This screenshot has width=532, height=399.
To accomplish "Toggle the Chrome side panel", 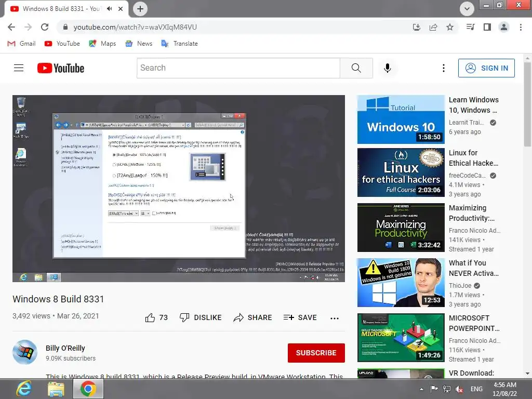I will (x=487, y=27).
